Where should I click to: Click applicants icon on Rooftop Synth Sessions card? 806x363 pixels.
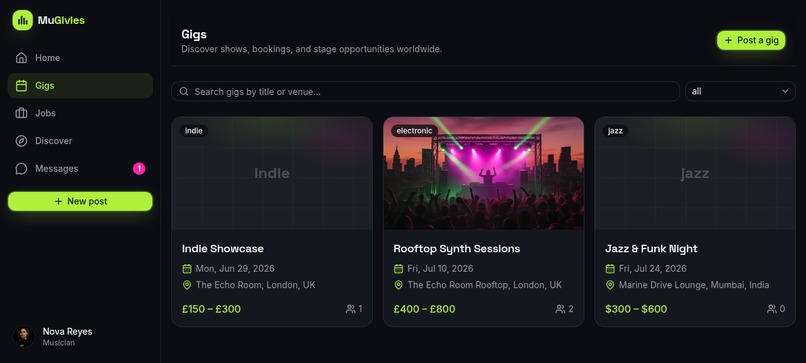pos(560,309)
